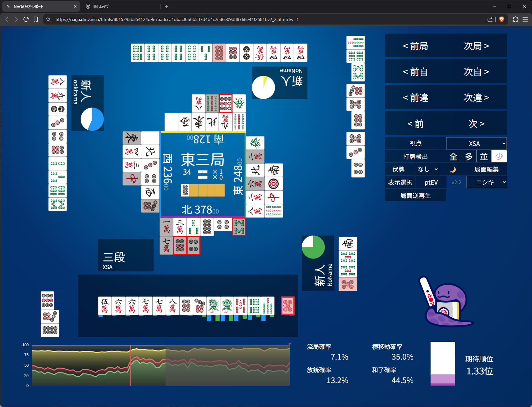Expand the 伏牌 なし dropdown
This screenshot has height=407, width=532.
click(426, 169)
